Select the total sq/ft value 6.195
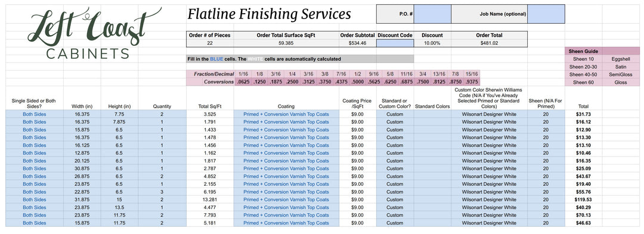The width and height of the screenshot is (644, 234). point(210,192)
